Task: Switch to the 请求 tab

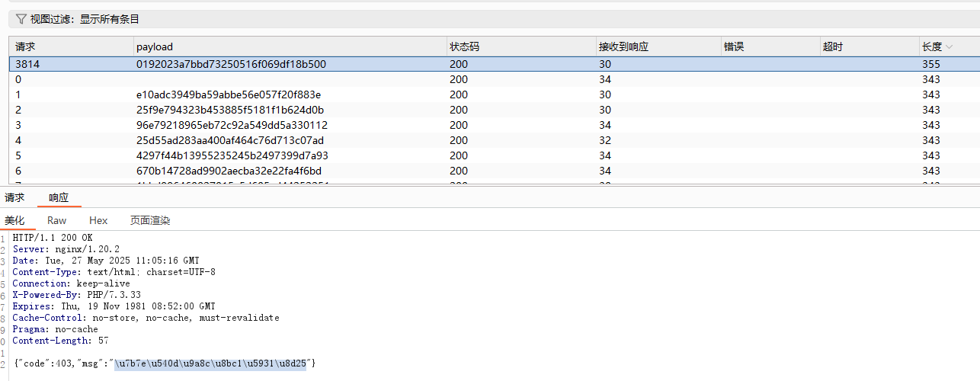Action: click(14, 198)
